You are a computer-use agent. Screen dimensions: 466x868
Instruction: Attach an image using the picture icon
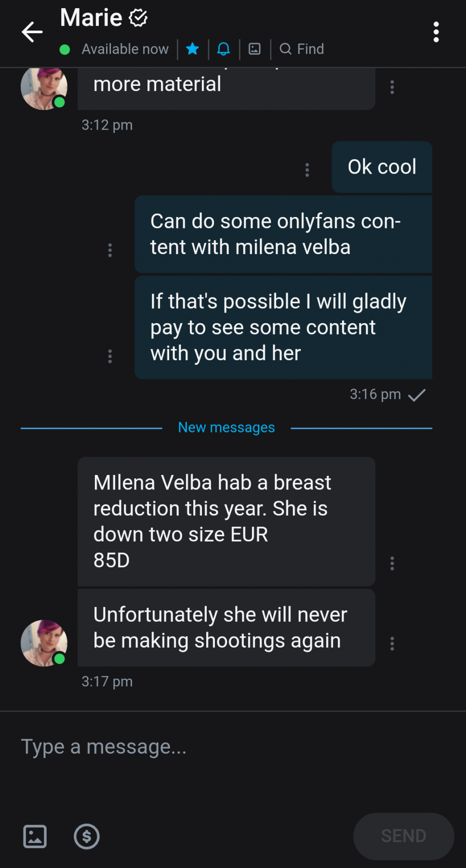coord(35,836)
